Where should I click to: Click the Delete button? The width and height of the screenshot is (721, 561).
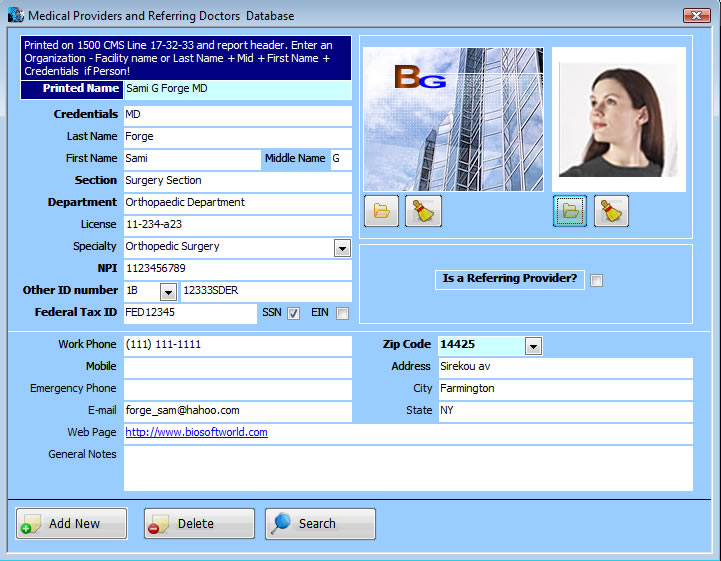coord(199,523)
